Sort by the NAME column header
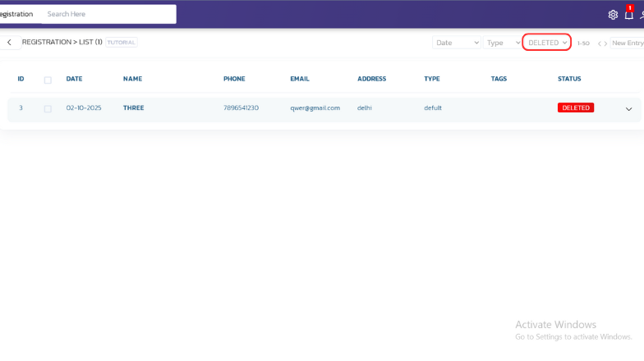 [132, 79]
